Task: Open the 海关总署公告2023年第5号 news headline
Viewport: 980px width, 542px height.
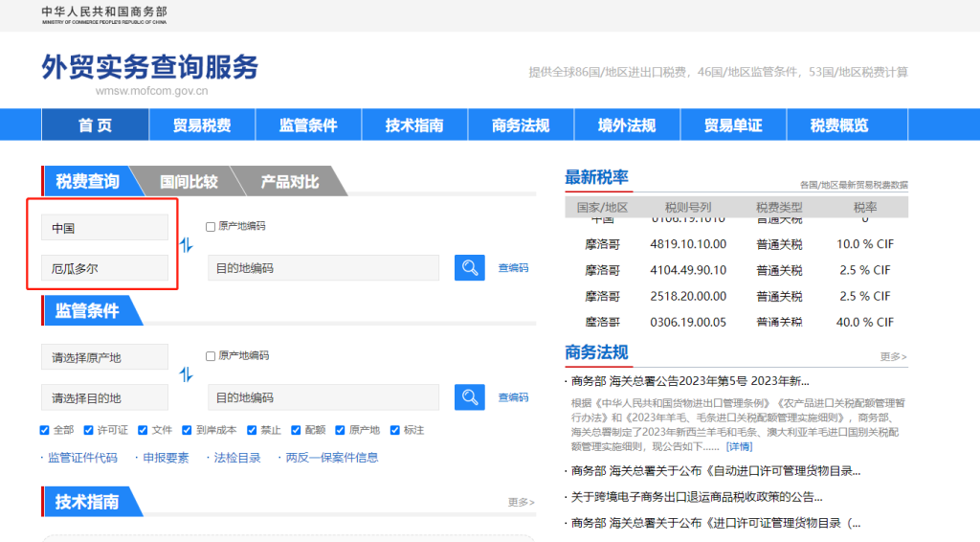Action: tap(690, 381)
